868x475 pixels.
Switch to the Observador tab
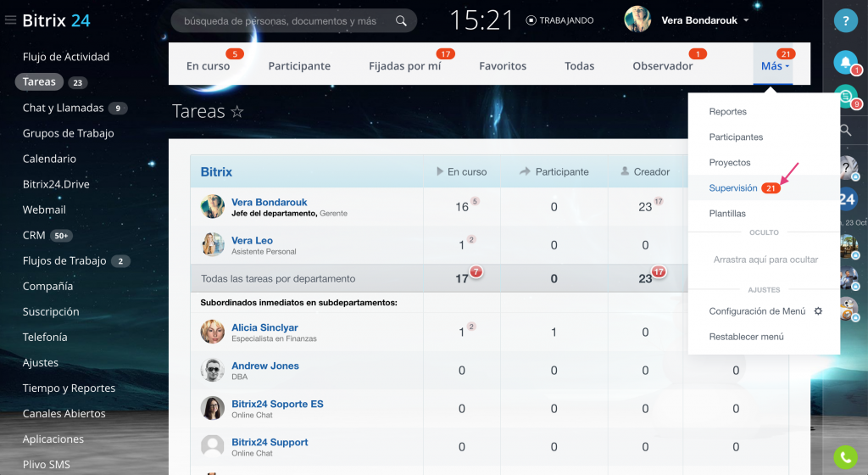point(663,66)
